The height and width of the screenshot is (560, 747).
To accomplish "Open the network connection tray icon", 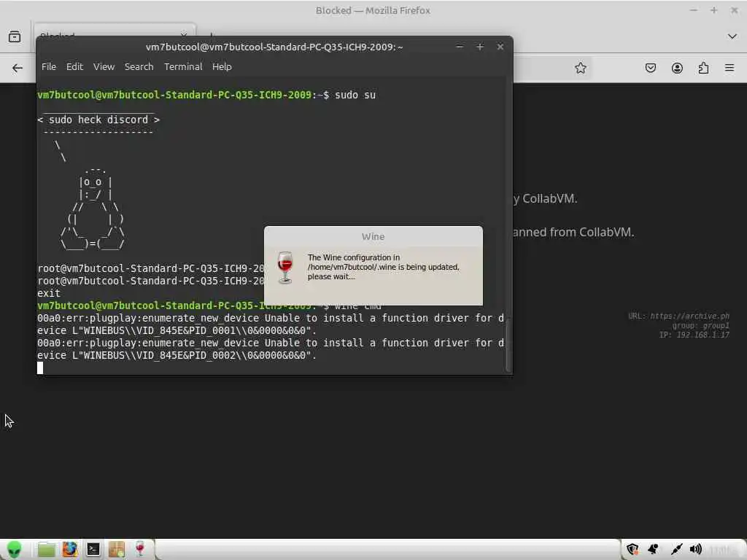I will click(x=676, y=550).
